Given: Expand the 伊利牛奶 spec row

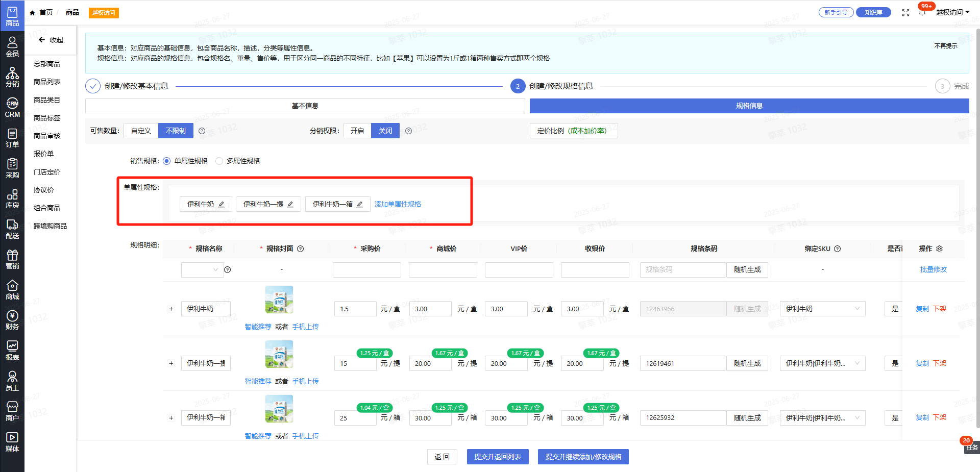Looking at the screenshot, I should click(171, 309).
